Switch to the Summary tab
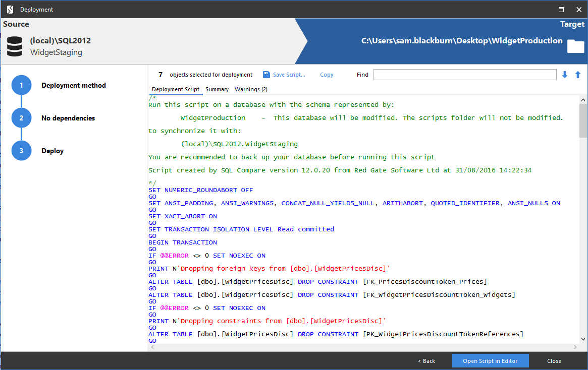 (217, 89)
